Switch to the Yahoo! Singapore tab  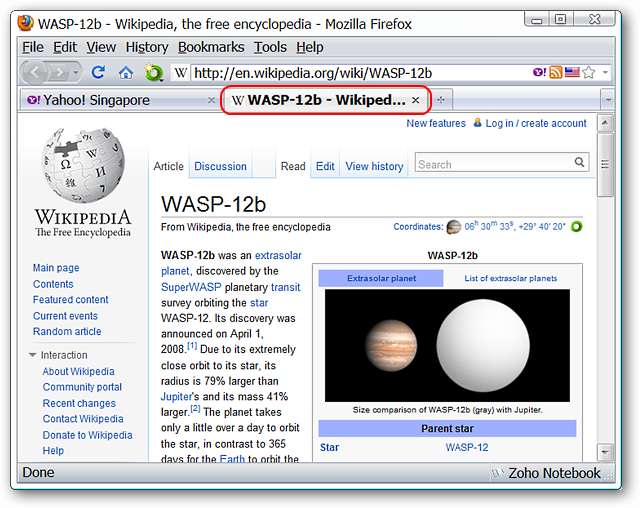pyautogui.click(x=118, y=100)
